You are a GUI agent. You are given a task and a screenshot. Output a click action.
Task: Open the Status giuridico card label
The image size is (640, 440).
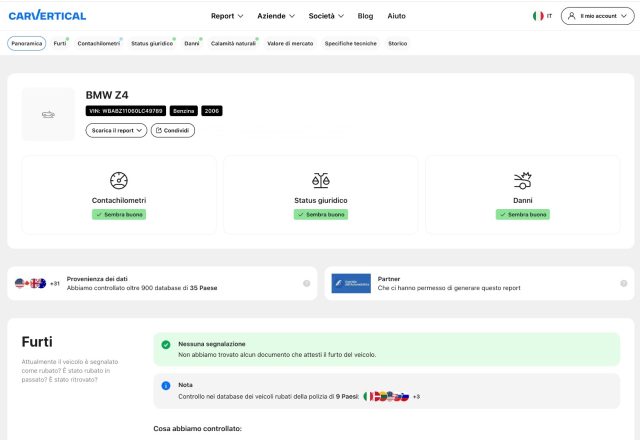point(321,200)
